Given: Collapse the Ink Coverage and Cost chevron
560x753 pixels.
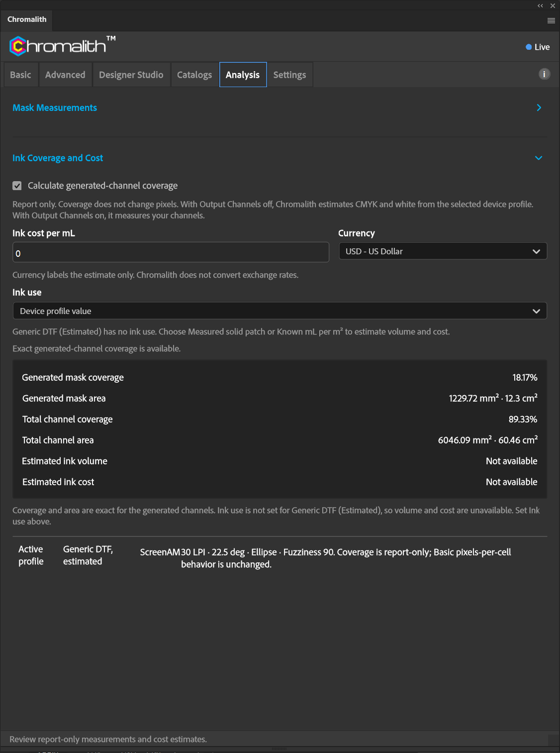Looking at the screenshot, I should point(539,158).
